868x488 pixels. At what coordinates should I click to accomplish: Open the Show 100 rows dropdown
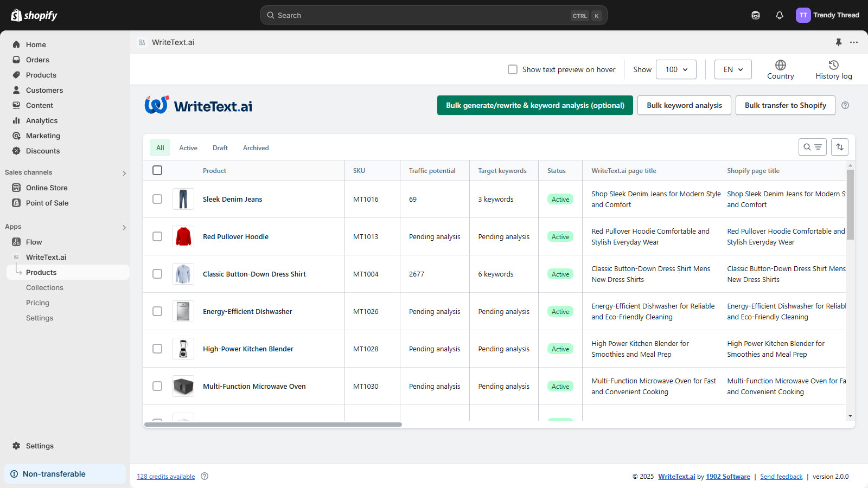676,69
